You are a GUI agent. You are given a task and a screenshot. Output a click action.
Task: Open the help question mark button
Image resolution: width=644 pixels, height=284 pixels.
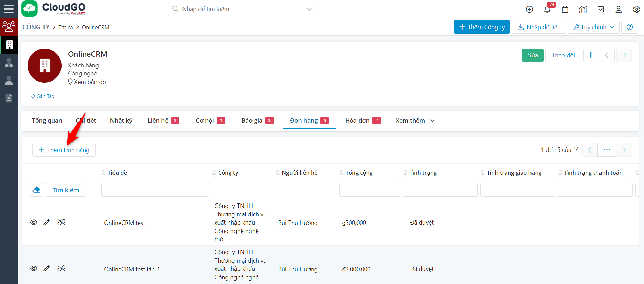click(x=630, y=27)
